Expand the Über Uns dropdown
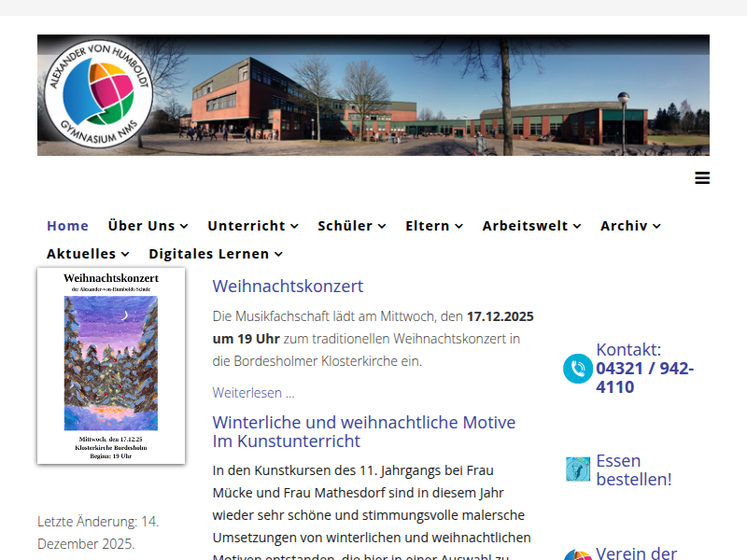The image size is (747, 560). (x=143, y=225)
